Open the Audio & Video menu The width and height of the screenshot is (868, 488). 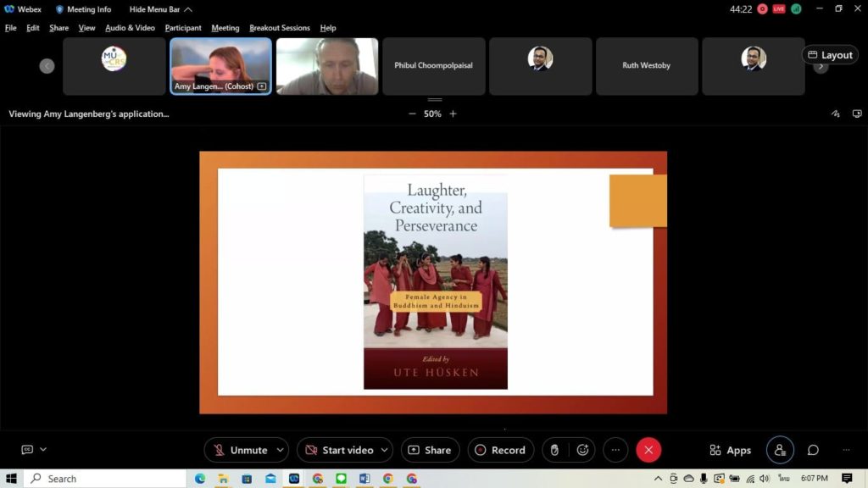130,28
